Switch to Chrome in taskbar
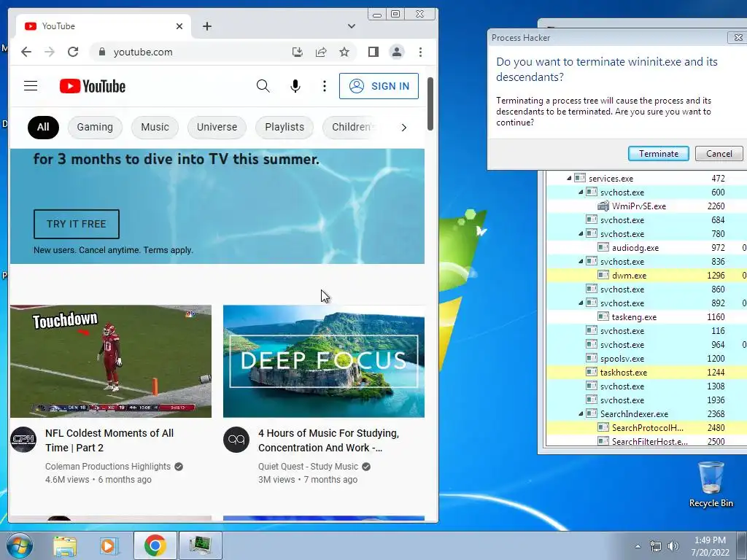 coord(155,545)
